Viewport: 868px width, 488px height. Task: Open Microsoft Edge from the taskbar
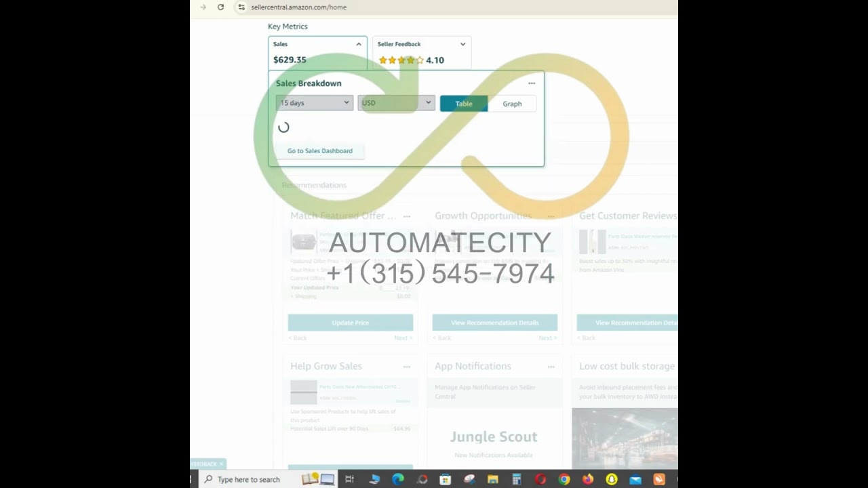click(x=398, y=479)
